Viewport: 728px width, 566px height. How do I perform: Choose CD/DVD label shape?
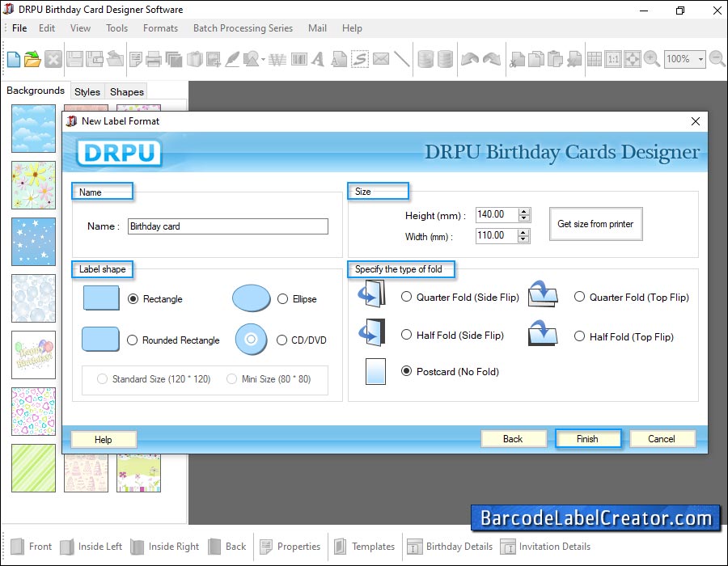pyautogui.click(x=281, y=340)
